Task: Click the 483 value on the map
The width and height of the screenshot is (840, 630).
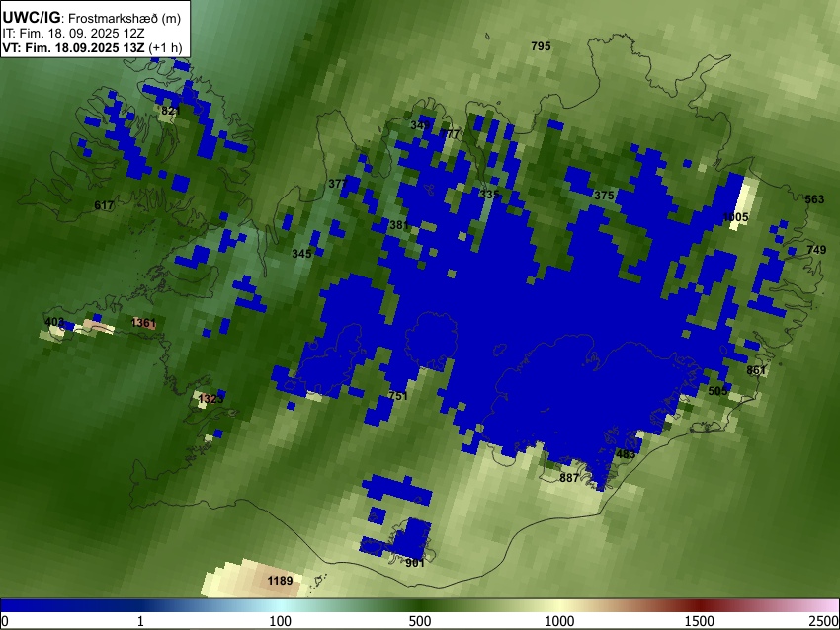Action: 626,455
